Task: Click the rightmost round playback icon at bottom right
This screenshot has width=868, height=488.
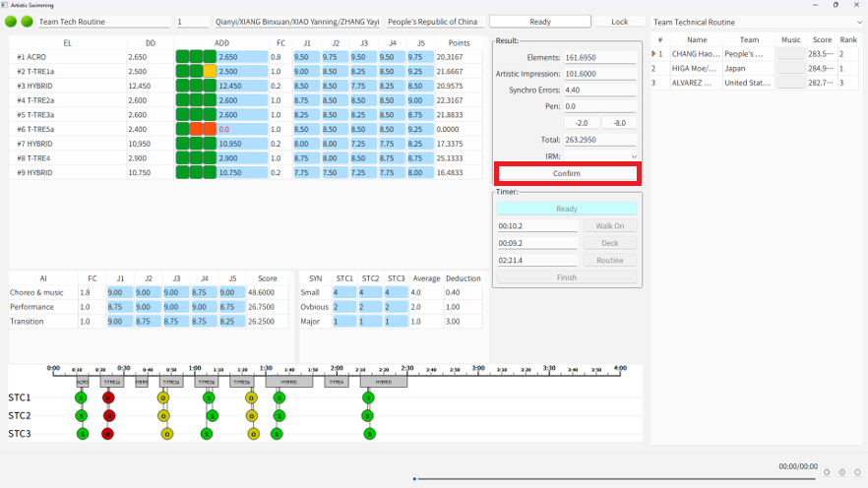Action: pos(857,472)
